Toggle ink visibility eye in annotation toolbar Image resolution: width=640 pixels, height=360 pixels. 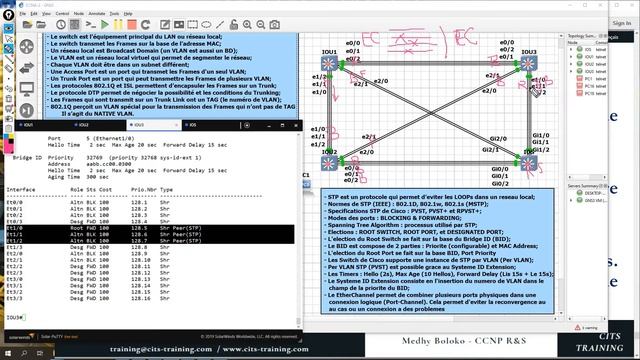pyautogui.click(x=9, y=28)
